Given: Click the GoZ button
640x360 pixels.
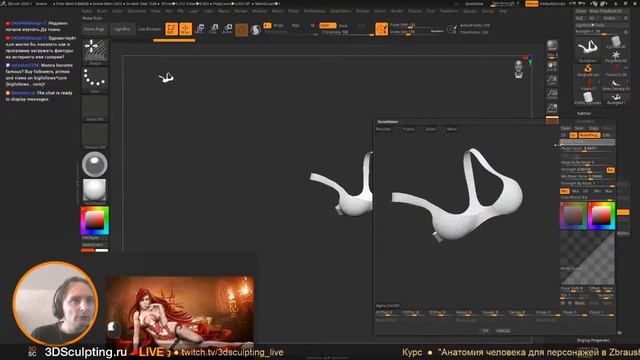Looking at the screenshot, I should coord(579,18).
